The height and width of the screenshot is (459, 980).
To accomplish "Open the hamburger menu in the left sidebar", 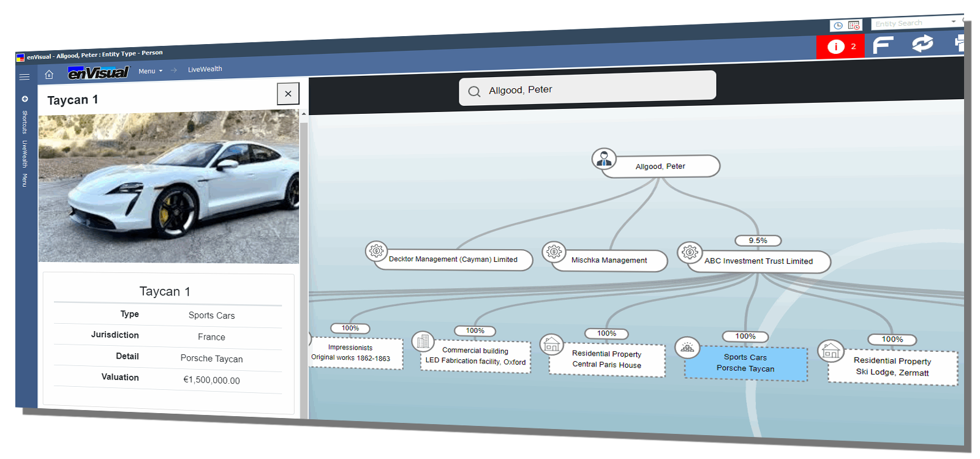I will (x=24, y=77).
